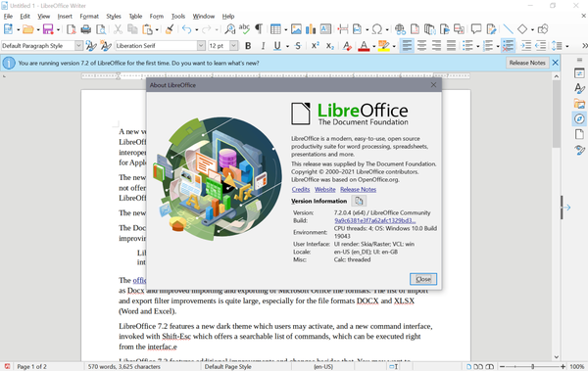The width and height of the screenshot is (588, 371).
Task: Run the spelling check
Action: (x=244, y=29)
